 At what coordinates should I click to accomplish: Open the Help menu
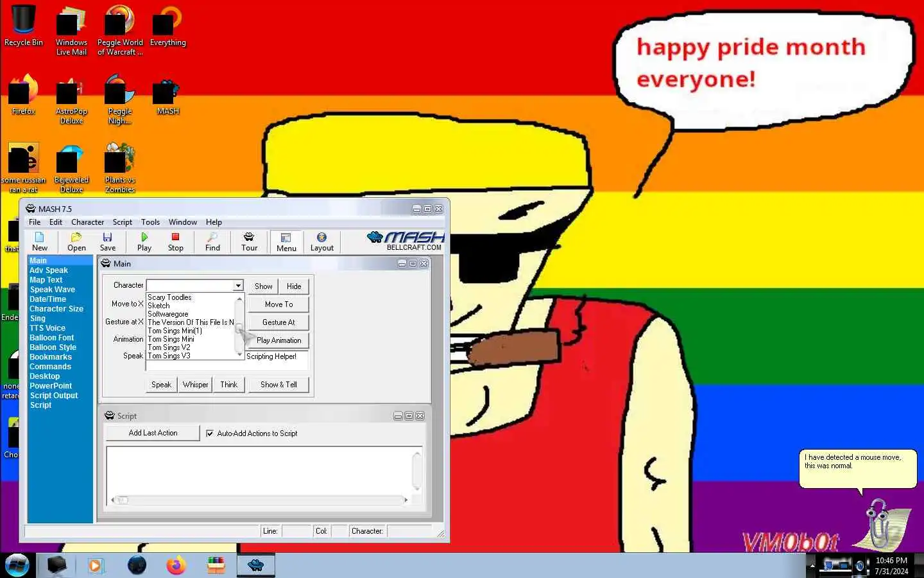[214, 222]
